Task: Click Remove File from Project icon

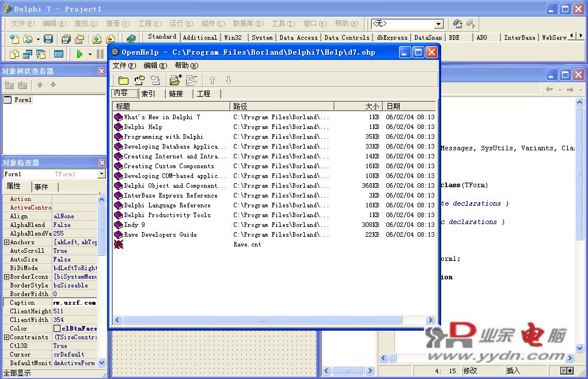Action: (111, 39)
